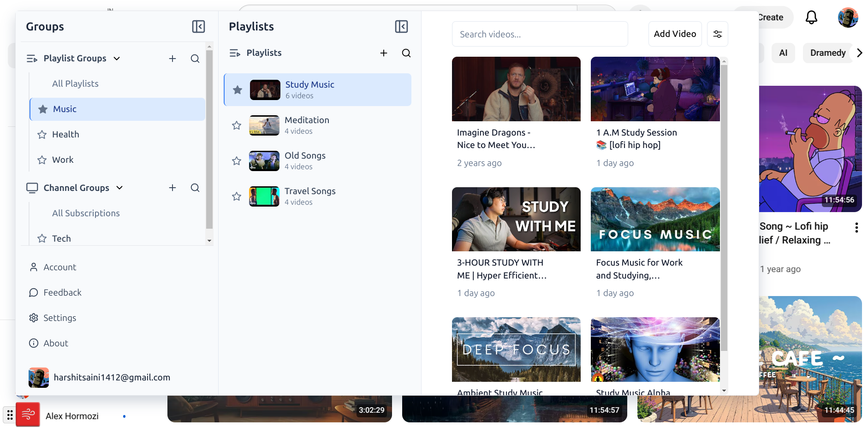Collapse the Playlists panel
This screenshot has width=868, height=427.
click(x=401, y=27)
